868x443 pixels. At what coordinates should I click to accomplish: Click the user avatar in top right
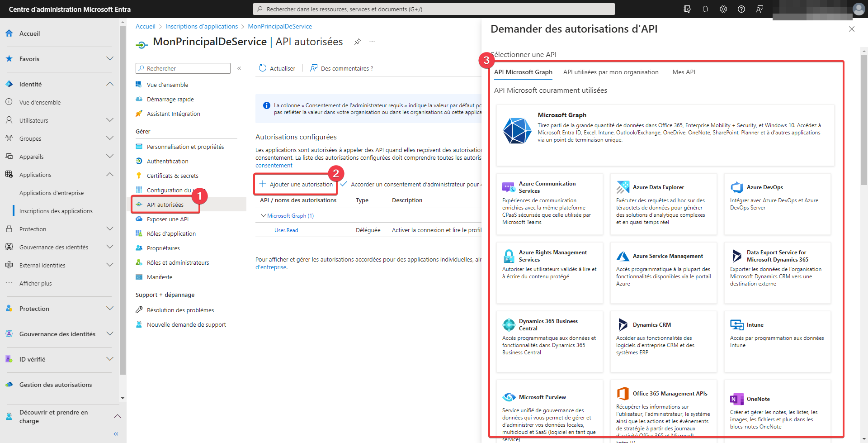click(x=858, y=9)
